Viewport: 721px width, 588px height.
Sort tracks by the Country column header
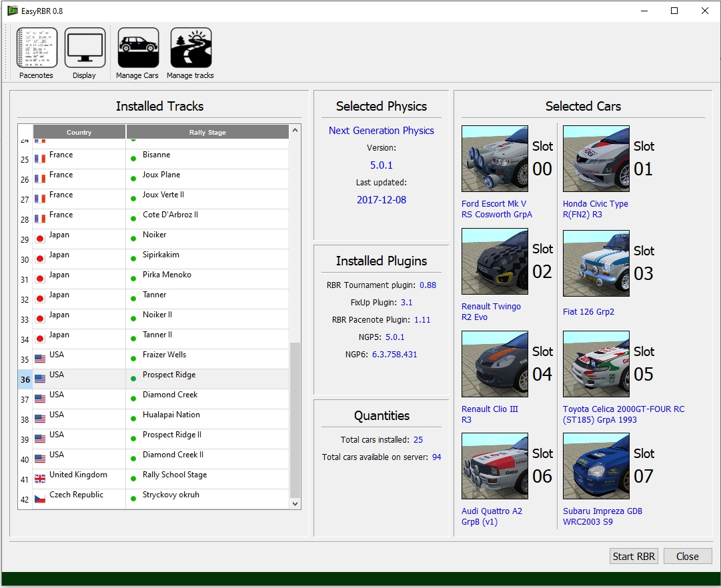tap(79, 132)
